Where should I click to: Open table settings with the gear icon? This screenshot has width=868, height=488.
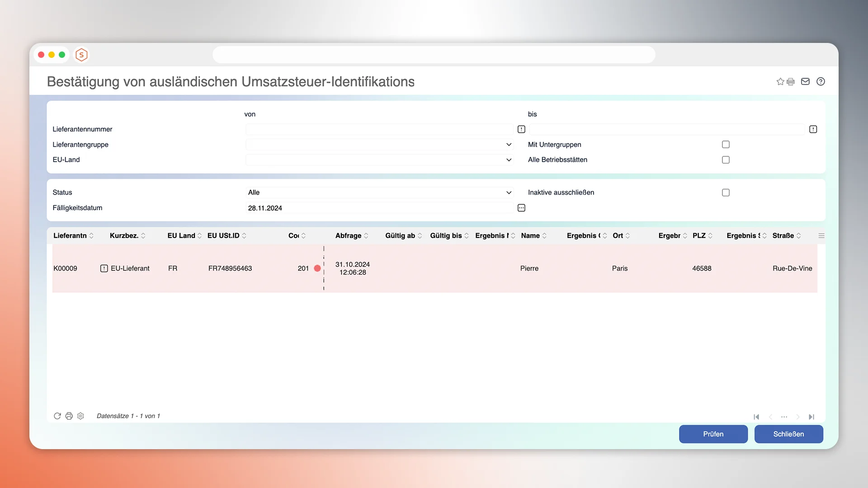pos(80,416)
